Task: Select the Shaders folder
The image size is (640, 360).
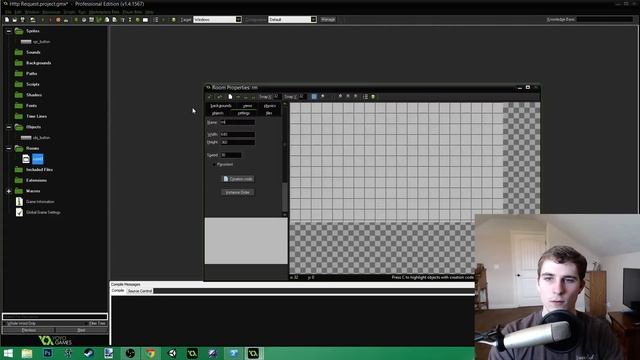Action: (x=34, y=95)
